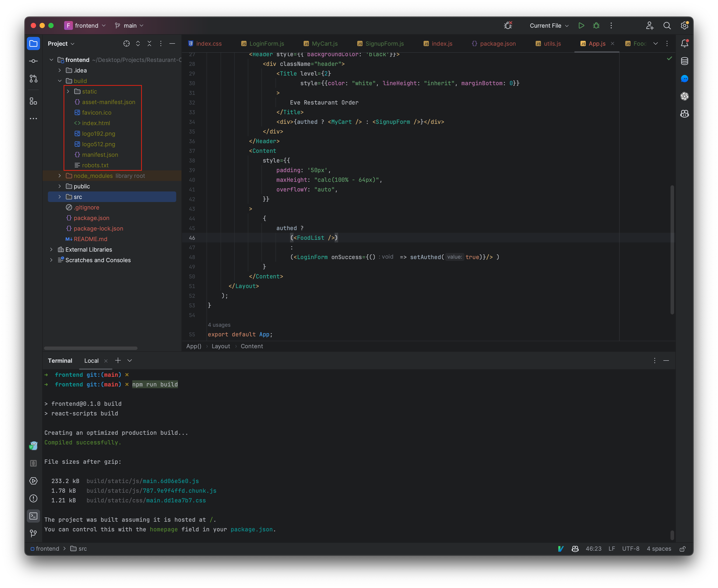Open the Pull Requests tool window

pyautogui.click(x=33, y=78)
